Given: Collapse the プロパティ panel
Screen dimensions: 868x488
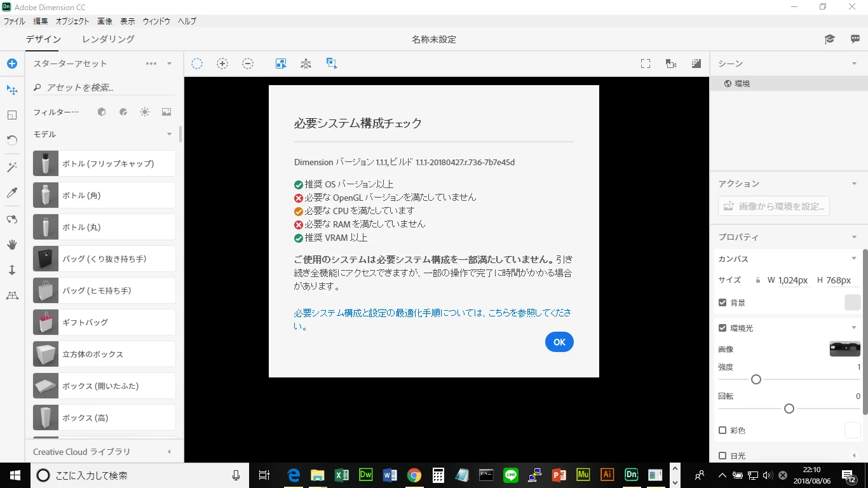Looking at the screenshot, I should click(854, 237).
